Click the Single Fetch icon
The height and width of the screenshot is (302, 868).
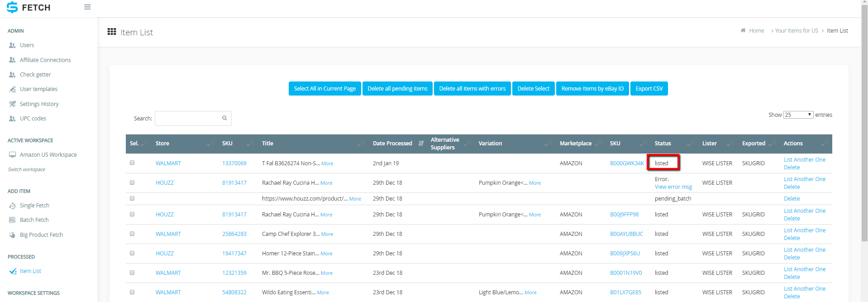[12, 206]
